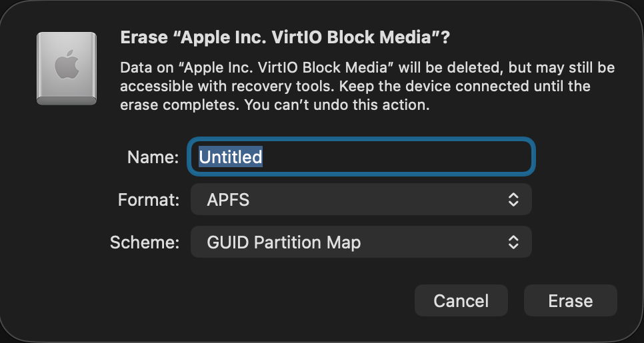Click the Name: label

[153, 158]
